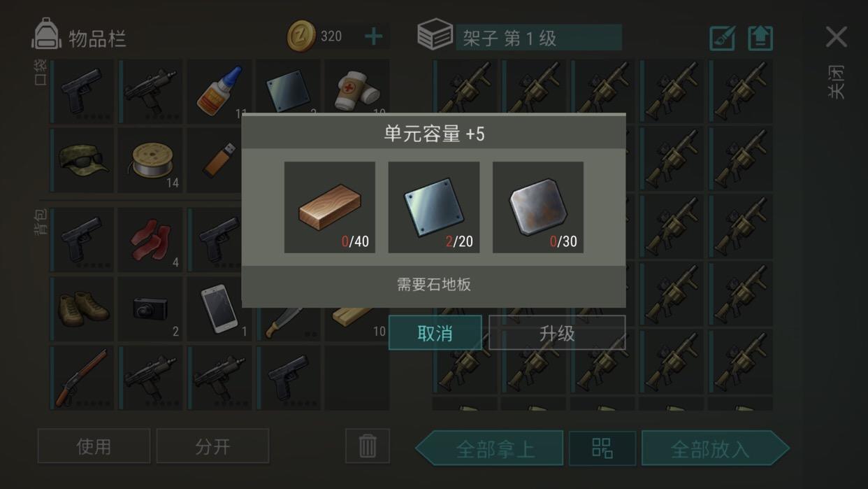Screen dimensions: 868x489
Task: Click 全部放入 put all button
Action: click(716, 448)
